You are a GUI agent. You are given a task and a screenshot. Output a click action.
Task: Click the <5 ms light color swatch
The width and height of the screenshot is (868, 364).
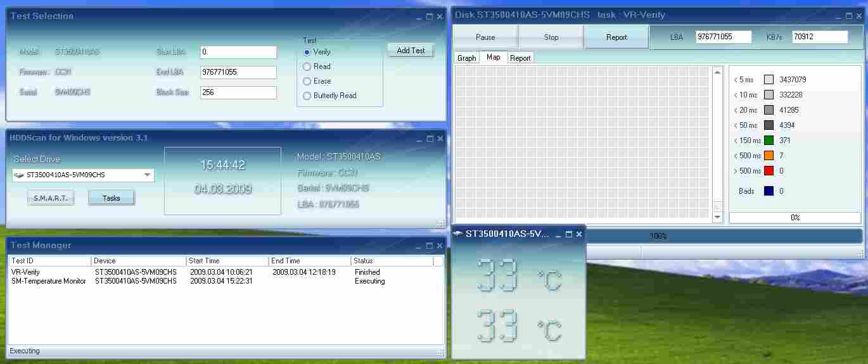[769, 80]
